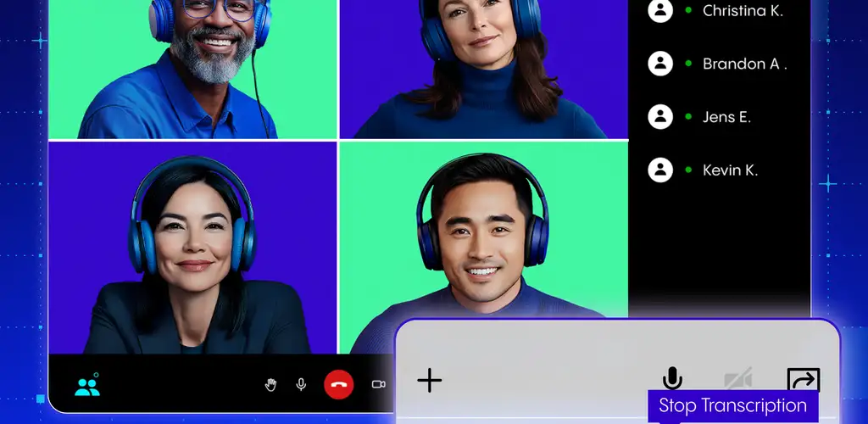This screenshot has width=868, height=424.
Task: Enable the crossed-out camera icon
Action: coord(737,379)
